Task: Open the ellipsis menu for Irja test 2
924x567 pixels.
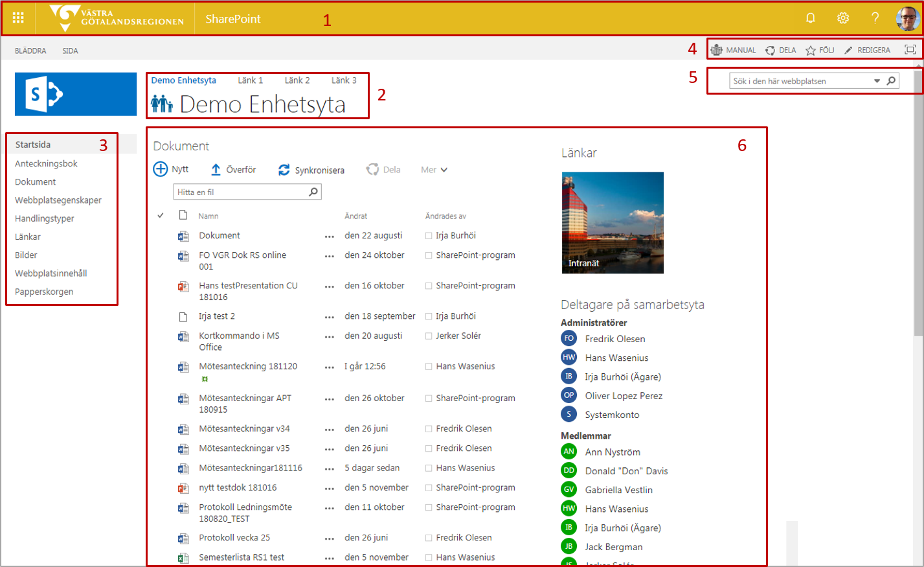Action: click(329, 317)
